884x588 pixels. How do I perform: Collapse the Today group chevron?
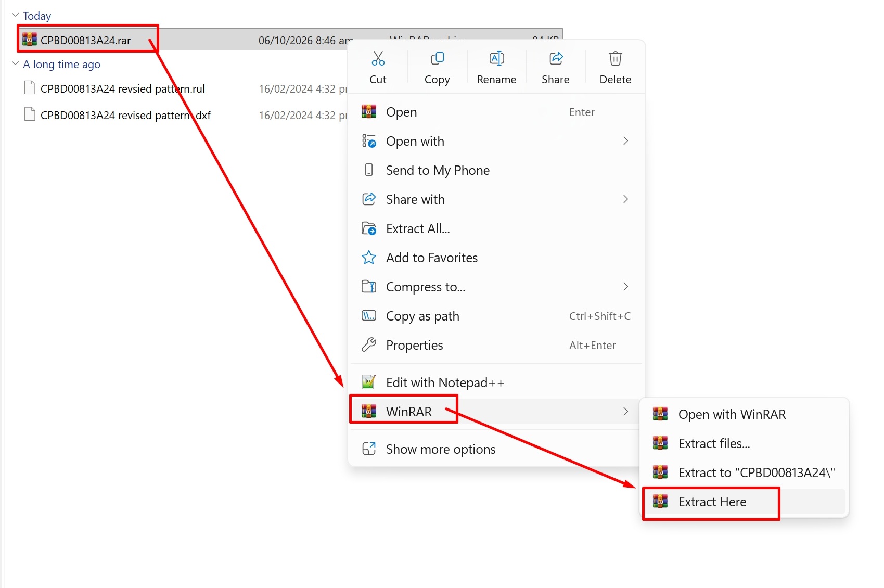15,16
